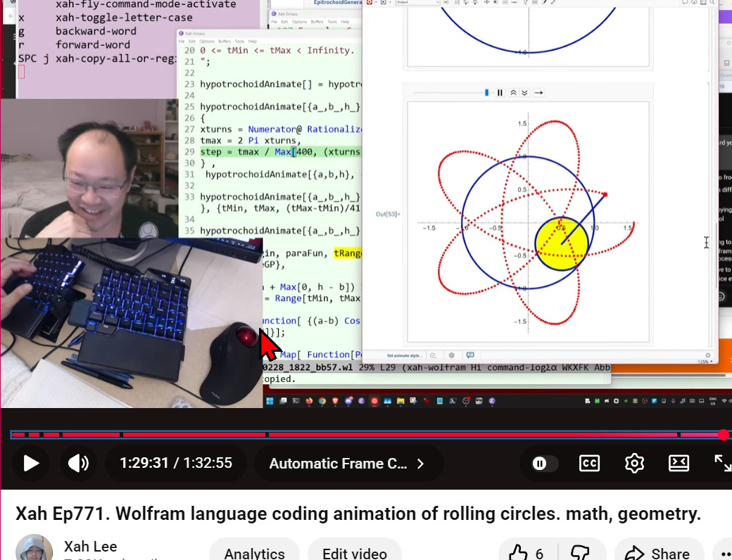Click the Share button

pos(659,553)
